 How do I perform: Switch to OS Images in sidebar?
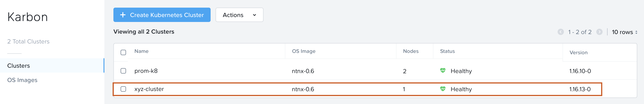point(22,80)
